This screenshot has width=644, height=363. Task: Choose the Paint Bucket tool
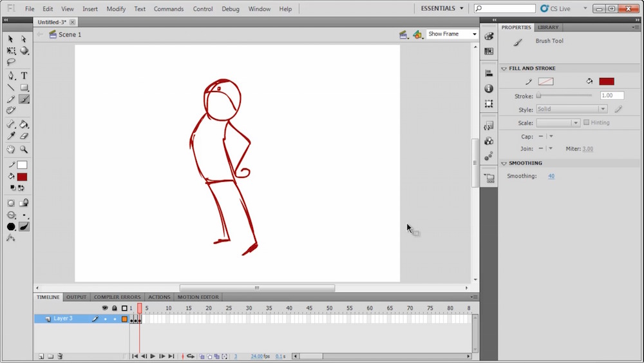tap(24, 124)
